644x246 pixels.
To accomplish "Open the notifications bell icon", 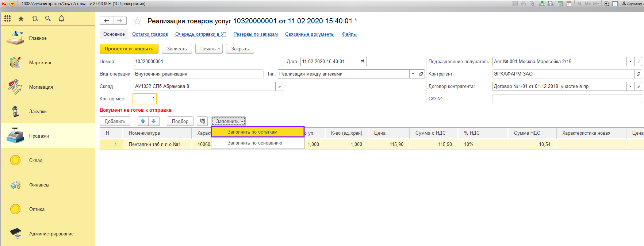I will click(x=61, y=19).
